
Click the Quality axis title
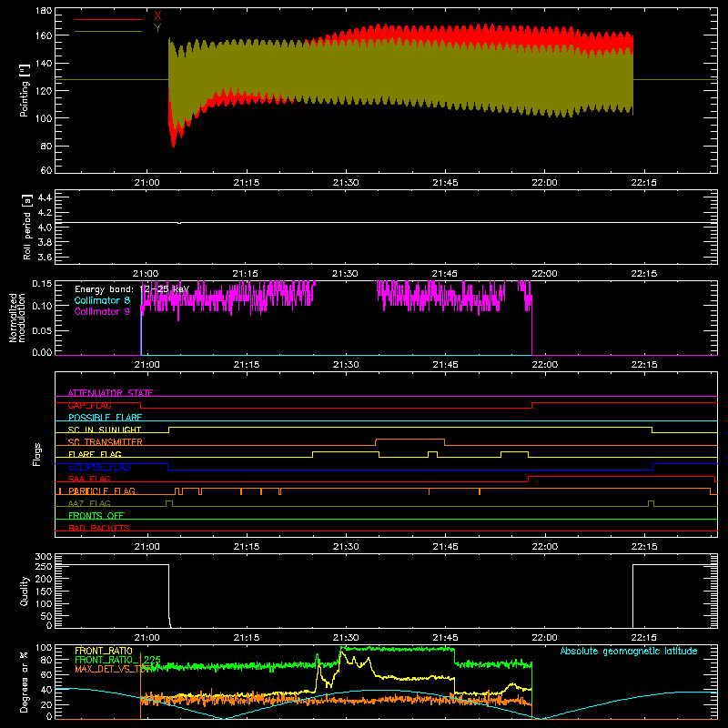tap(25, 591)
